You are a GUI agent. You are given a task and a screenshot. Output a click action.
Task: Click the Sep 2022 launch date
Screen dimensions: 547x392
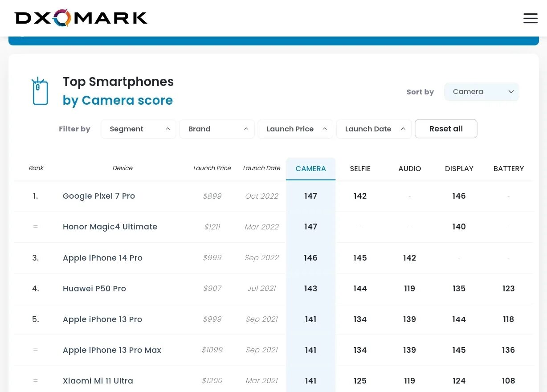[261, 258]
